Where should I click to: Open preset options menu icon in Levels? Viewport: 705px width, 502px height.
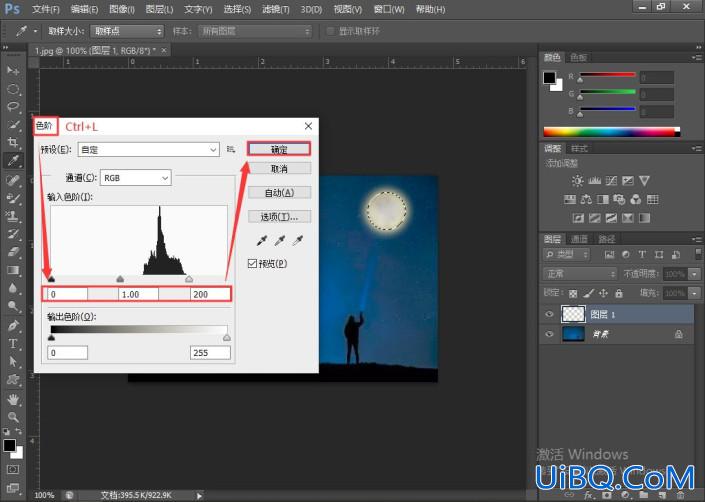click(231, 149)
